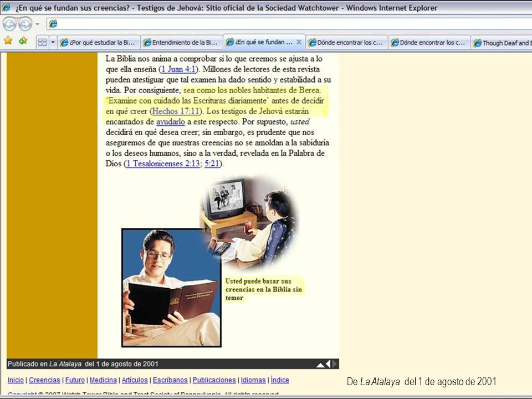This screenshot has height=399, width=532.
Task: Click the caption 'Usted puede basar sus creencias'
Action: coord(263,289)
